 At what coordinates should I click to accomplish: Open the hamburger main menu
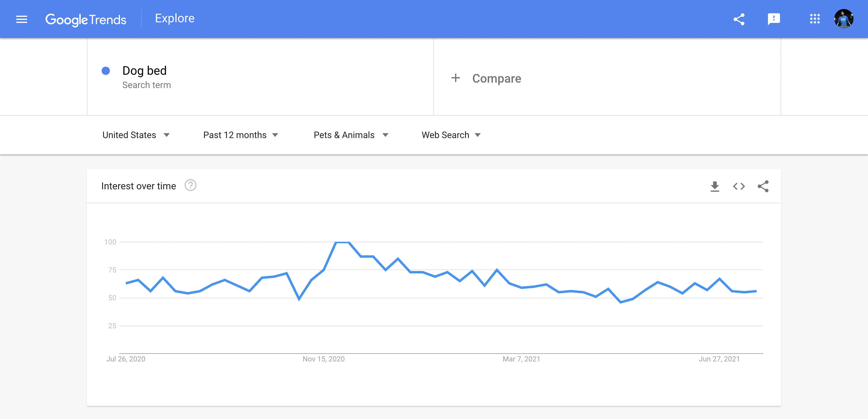(22, 19)
